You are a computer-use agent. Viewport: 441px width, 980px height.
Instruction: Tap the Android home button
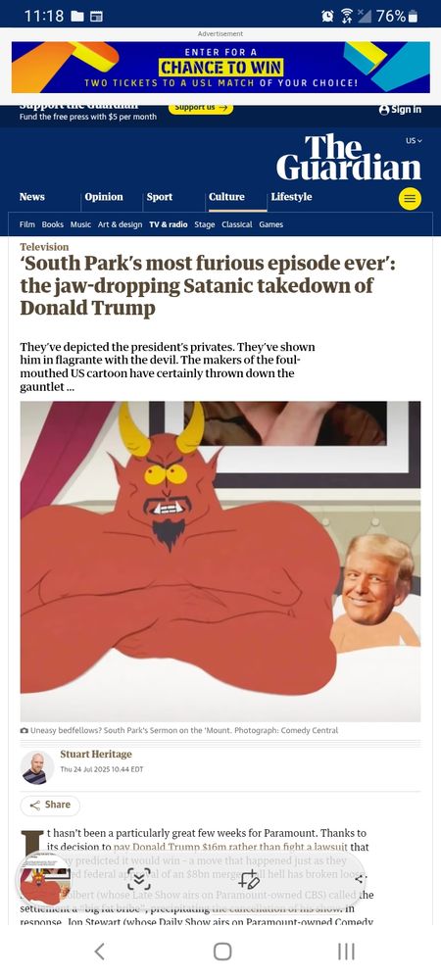(x=222, y=952)
